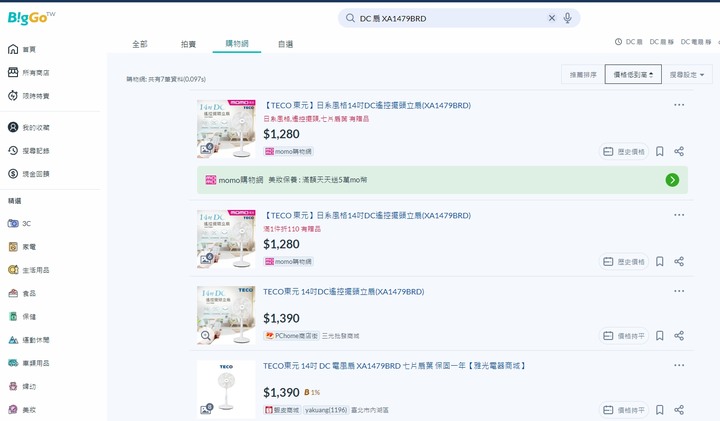The width and height of the screenshot is (720, 421).
Task: Click the 蝦皮商城 store tag
Action: pos(282,410)
